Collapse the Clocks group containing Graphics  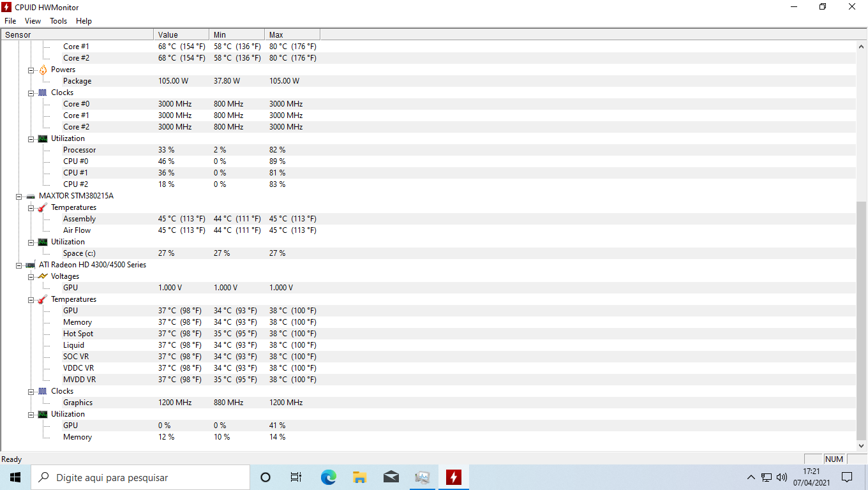(x=31, y=391)
